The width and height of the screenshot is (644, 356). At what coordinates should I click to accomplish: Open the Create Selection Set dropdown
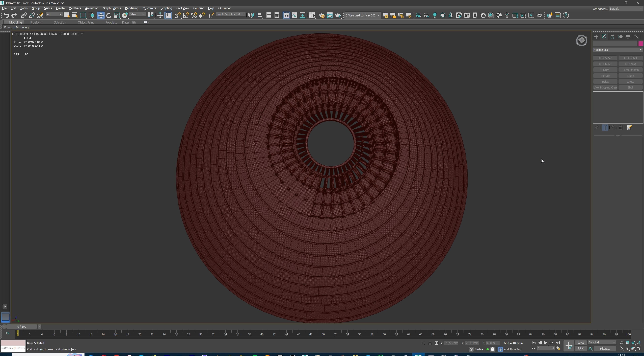tap(230, 14)
